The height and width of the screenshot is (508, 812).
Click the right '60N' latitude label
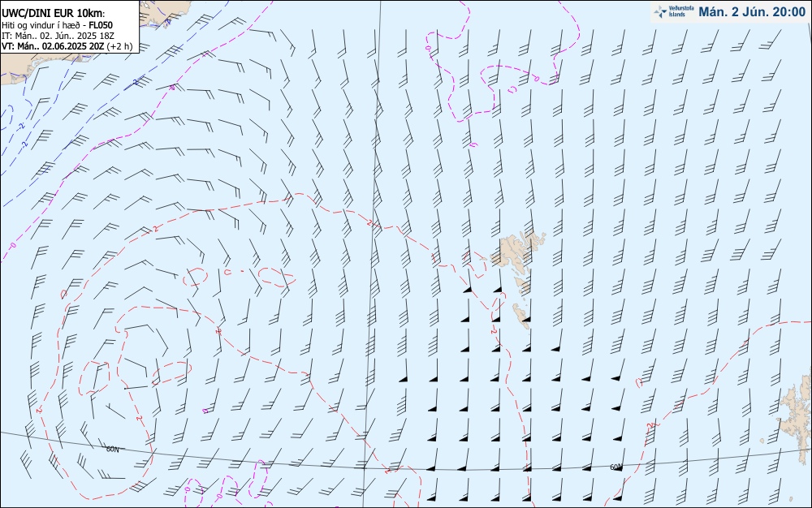(x=615, y=467)
